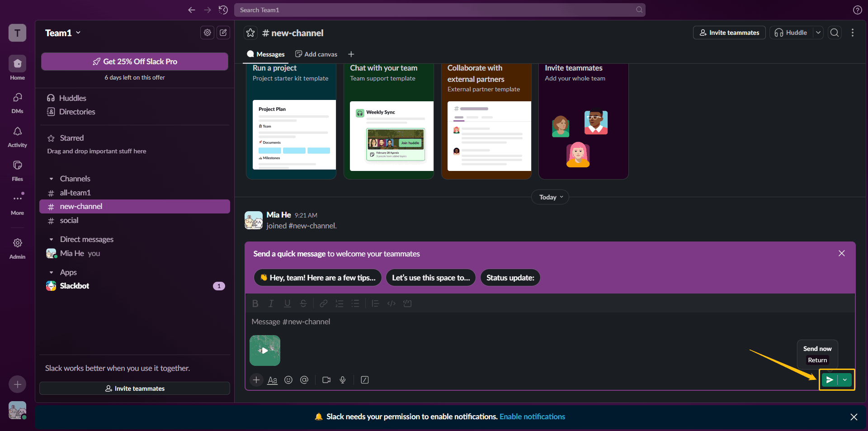Image resolution: width=868 pixels, height=431 pixels.
Task: Mention someone with the @ icon
Action: click(x=304, y=380)
